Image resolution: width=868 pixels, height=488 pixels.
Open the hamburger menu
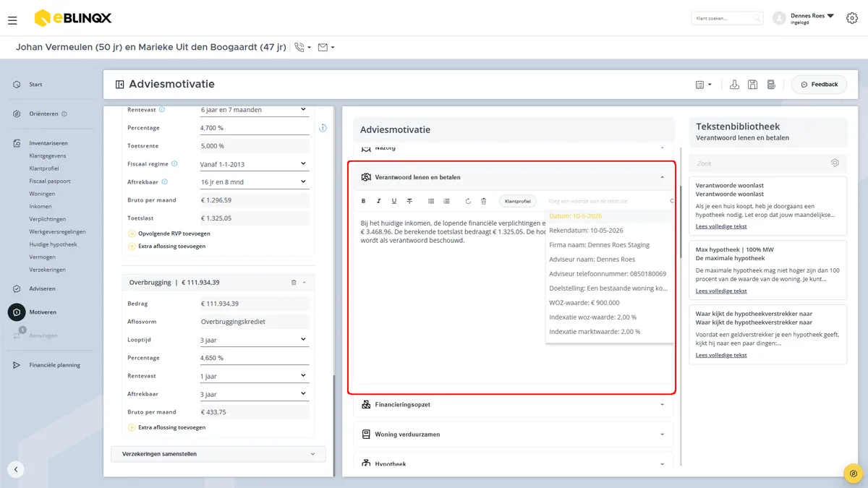pyautogui.click(x=12, y=20)
